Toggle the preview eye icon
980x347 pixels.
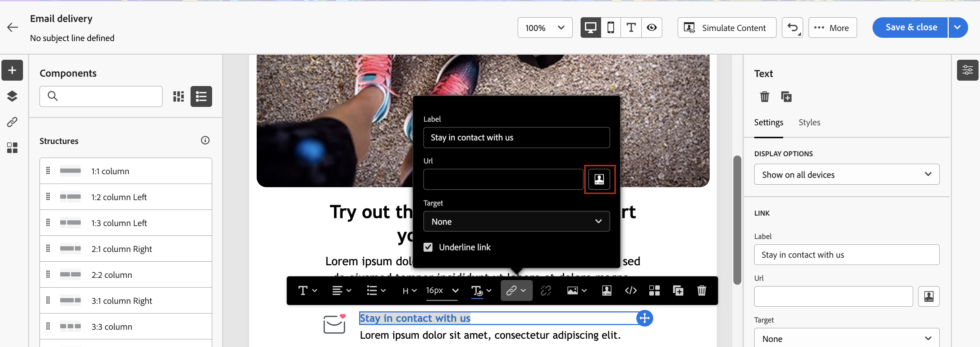(x=652, y=27)
